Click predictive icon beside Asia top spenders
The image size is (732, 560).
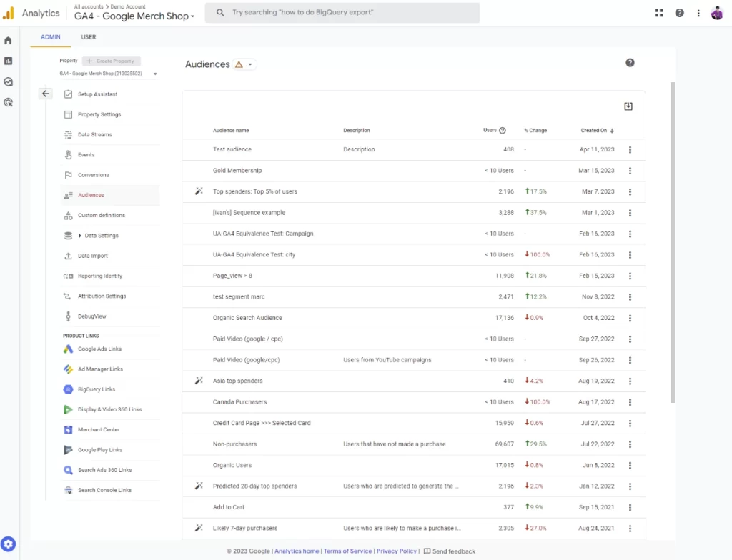pos(199,381)
